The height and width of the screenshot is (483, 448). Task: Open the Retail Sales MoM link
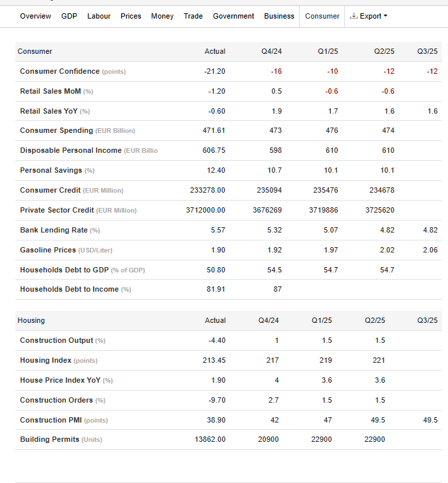tap(51, 91)
